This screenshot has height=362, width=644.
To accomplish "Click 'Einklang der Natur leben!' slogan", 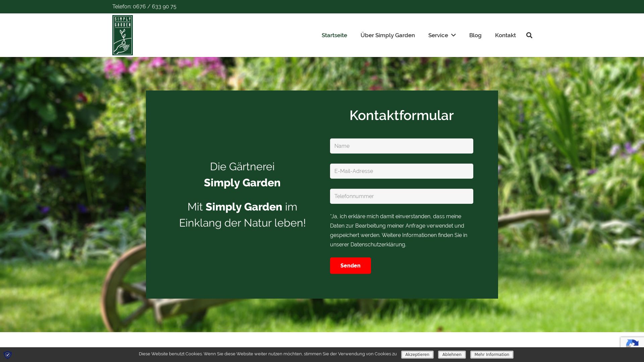I will point(242,223).
